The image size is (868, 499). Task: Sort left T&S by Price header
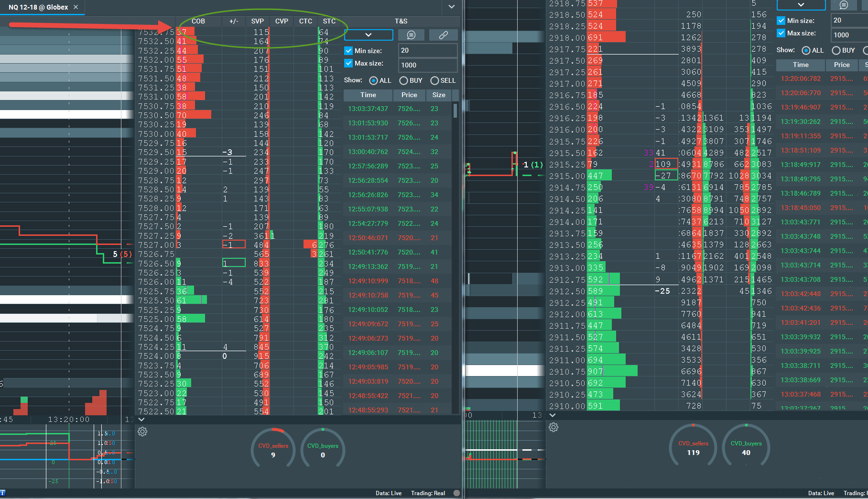(409, 95)
